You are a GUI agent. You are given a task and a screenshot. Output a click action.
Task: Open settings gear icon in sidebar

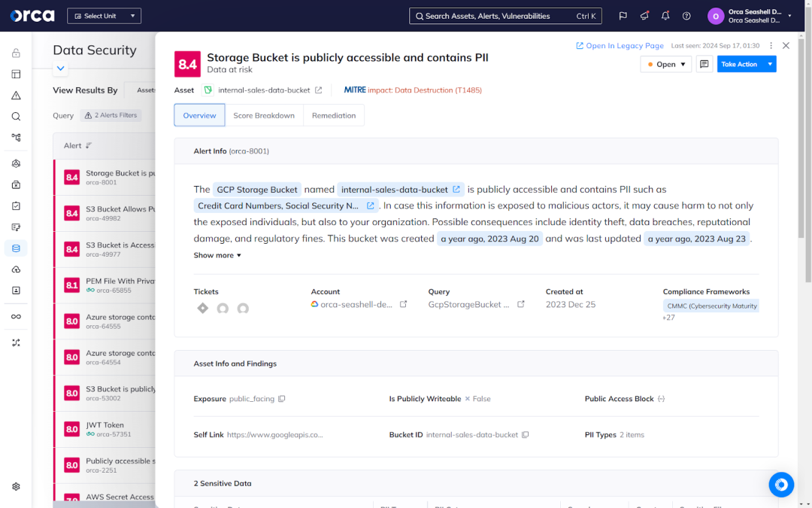point(16,487)
